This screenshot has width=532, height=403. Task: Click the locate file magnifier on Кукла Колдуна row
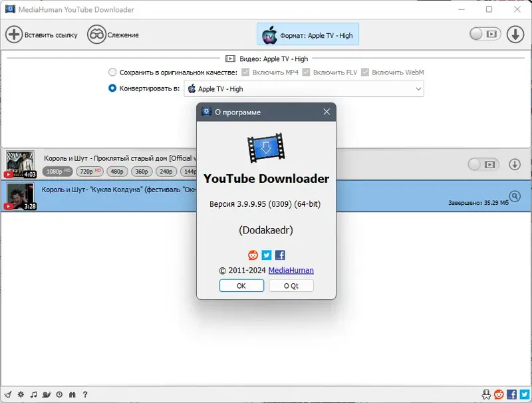pyautogui.click(x=514, y=196)
